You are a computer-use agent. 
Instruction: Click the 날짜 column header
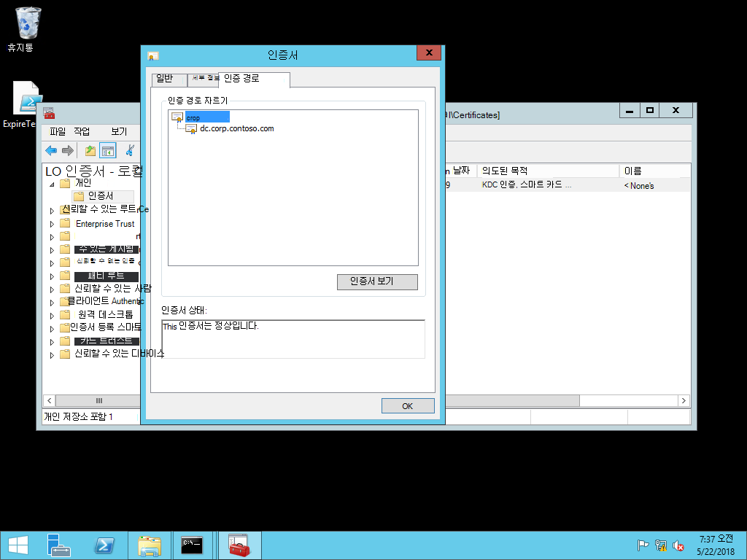[x=460, y=171]
